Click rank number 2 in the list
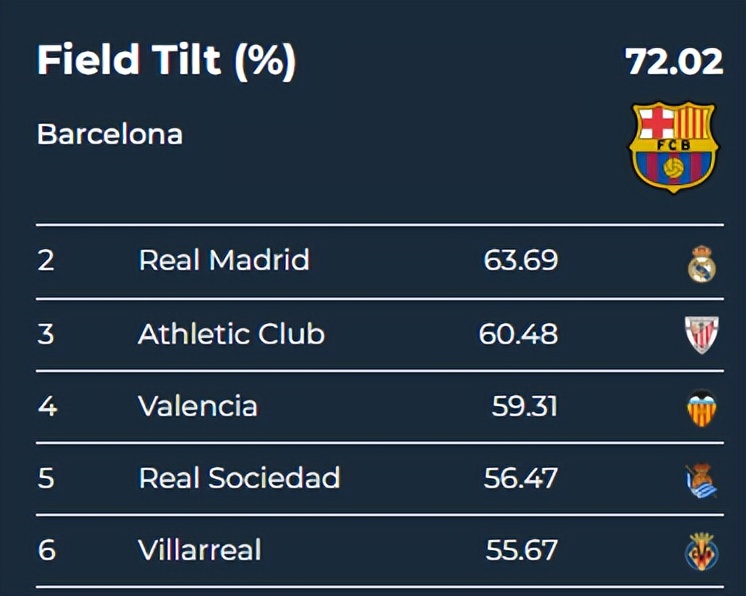Viewport: 746px width, 596px height. click(x=46, y=260)
